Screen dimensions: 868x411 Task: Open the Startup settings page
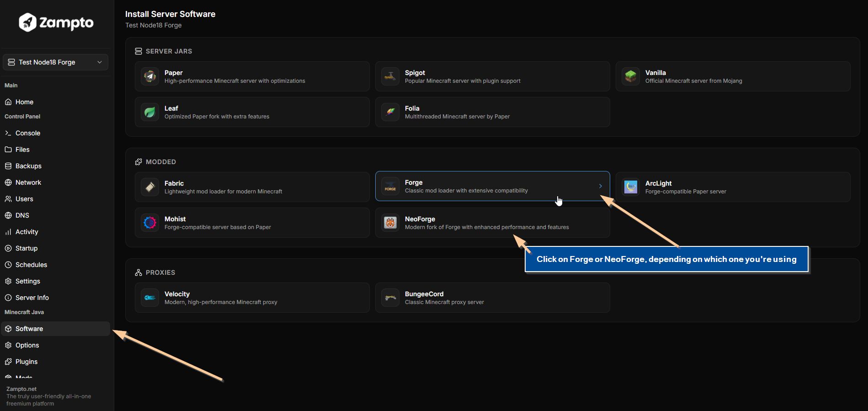click(x=55, y=248)
